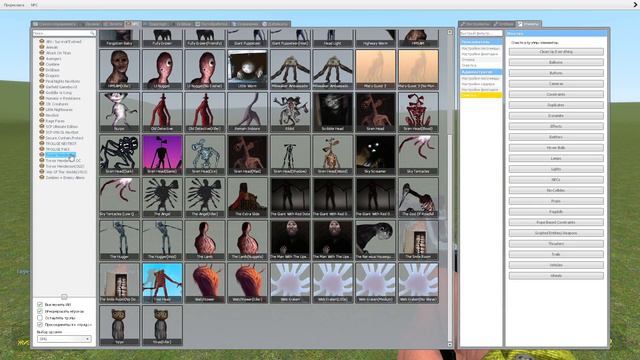Select the Zombies + Enemy Aliens category
This screenshot has height=360, width=640.
coord(65,178)
